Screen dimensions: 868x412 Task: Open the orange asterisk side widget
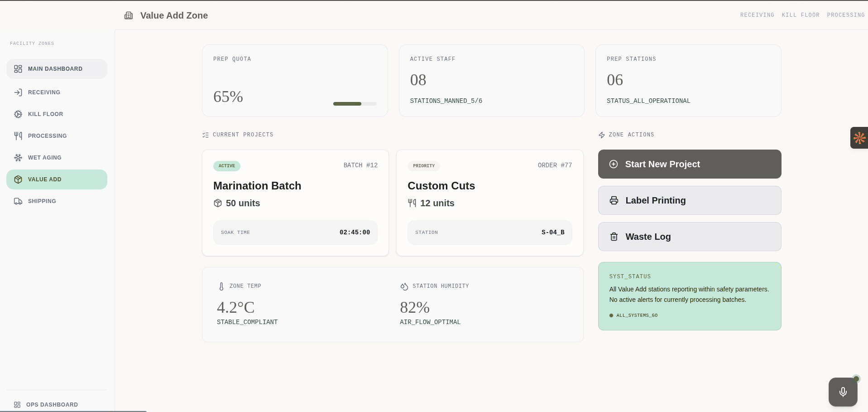click(x=859, y=138)
